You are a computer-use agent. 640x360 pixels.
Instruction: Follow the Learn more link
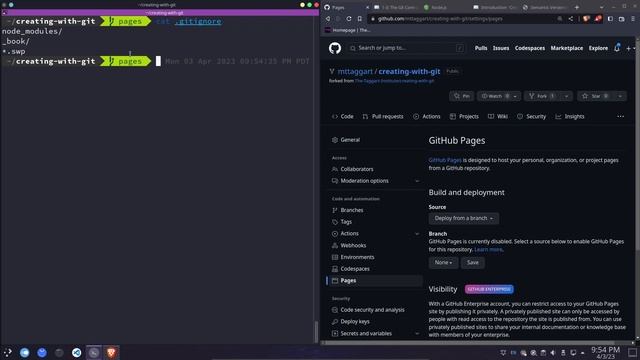pyautogui.click(x=488, y=249)
